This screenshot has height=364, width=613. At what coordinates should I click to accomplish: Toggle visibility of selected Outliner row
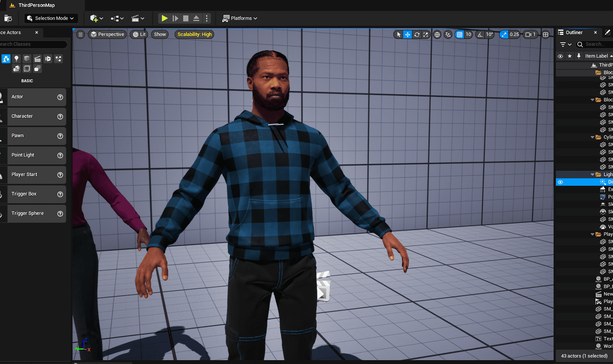click(x=560, y=182)
